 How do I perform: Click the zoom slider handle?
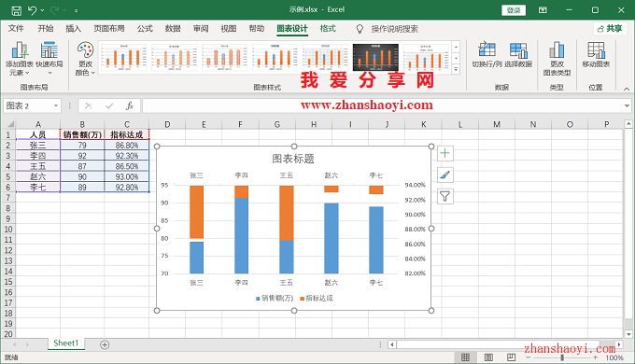[x=562, y=357]
